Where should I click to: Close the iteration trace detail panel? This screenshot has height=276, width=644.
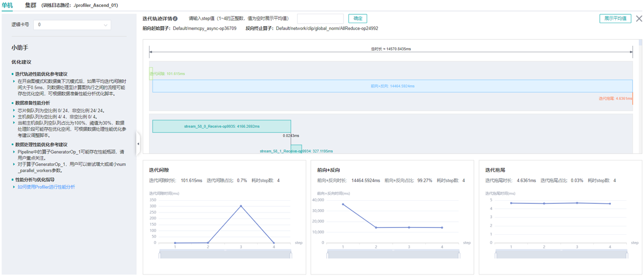(x=639, y=19)
